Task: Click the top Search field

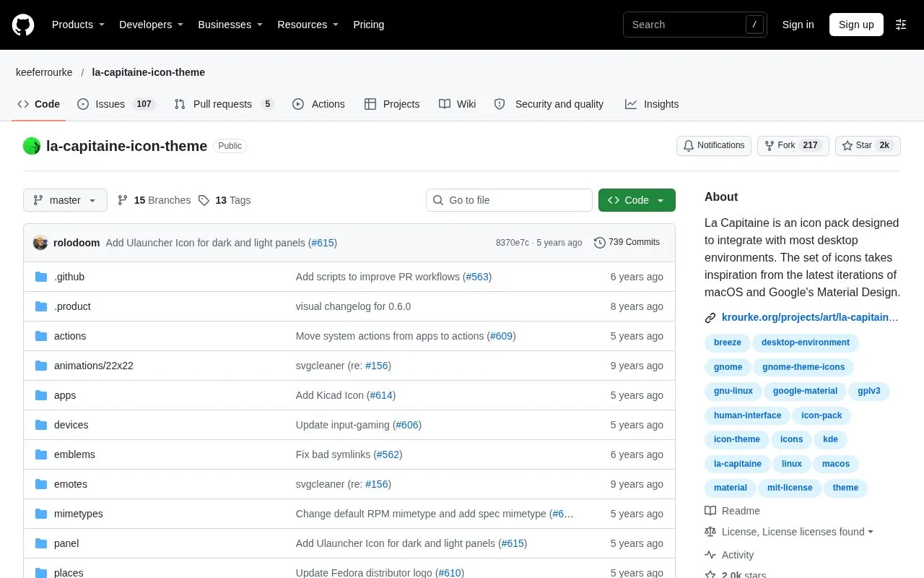Action: pyautogui.click(x=694, y=25)
